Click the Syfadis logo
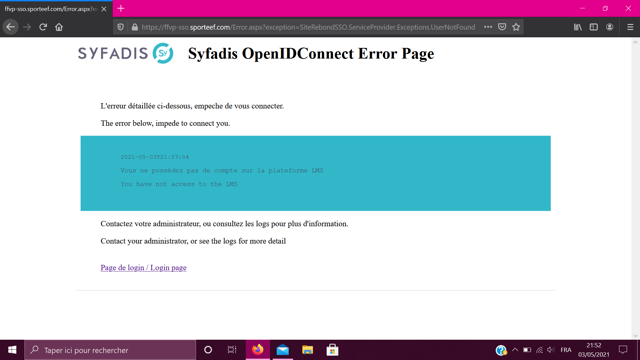640x360 pixels. coord(125,53)
